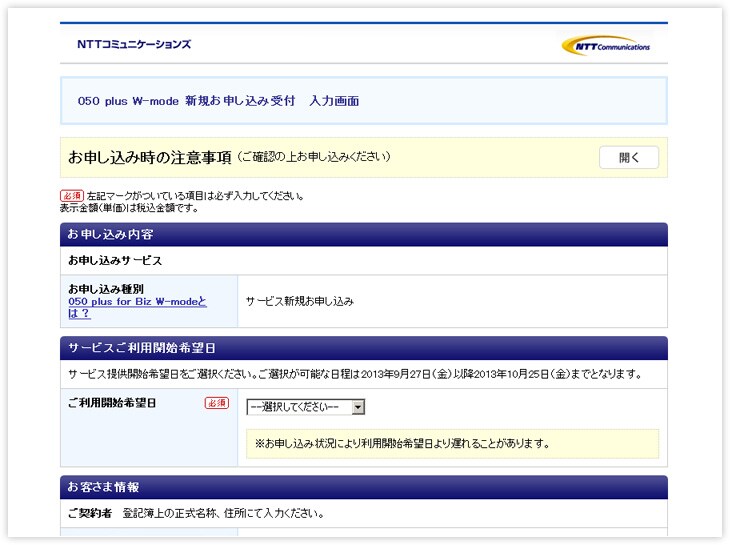This screenshot has height=545, width=730.
Task: Click the ご契約者 label text
Action: 90,513
